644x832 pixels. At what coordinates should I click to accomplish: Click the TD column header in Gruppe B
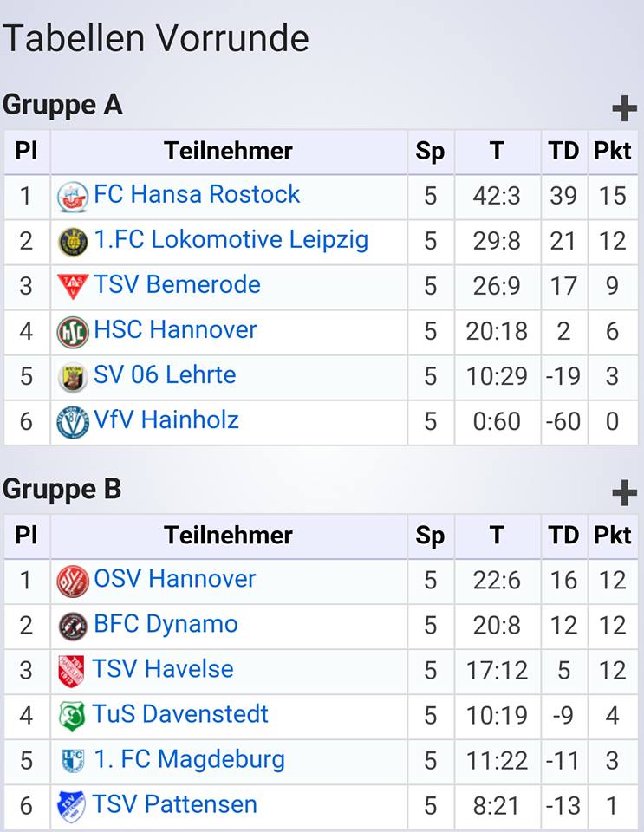(x=563, y=536)
